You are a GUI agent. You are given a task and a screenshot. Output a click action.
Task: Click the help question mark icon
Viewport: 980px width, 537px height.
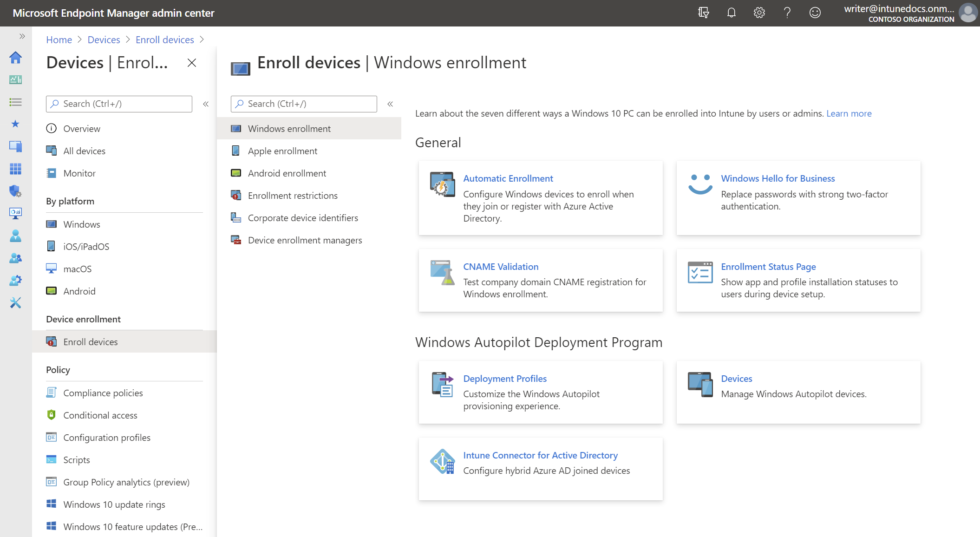pos(787,13)
